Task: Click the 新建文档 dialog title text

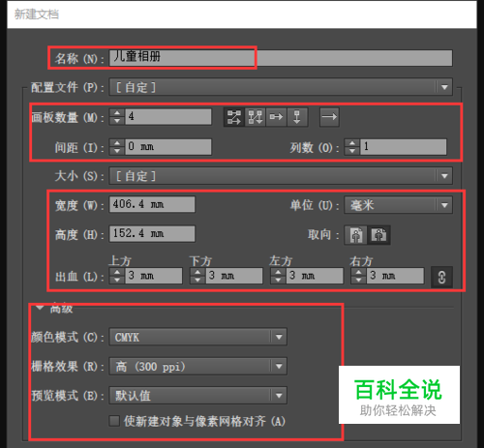Action: [37, 15]
